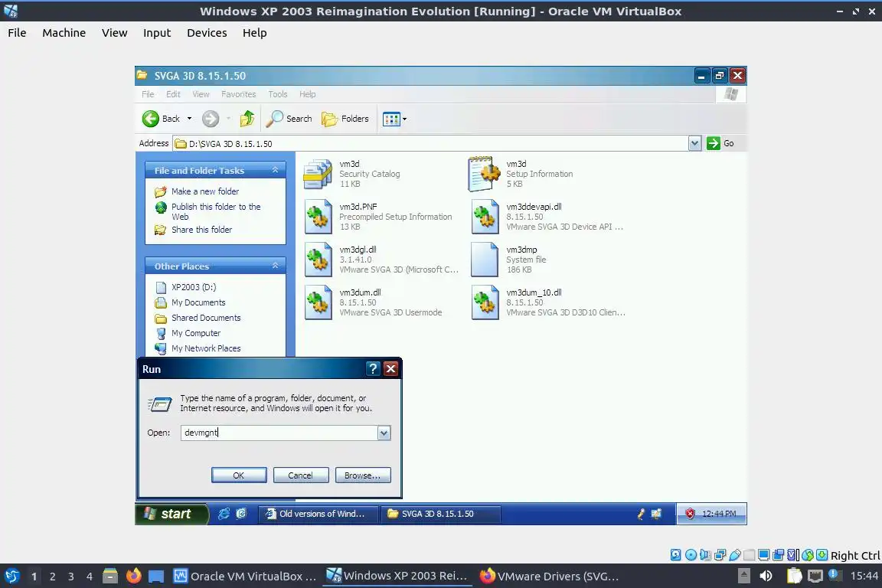Switch to workspace 2 on host panel
The image size is (882, 588).
point(52,577)
